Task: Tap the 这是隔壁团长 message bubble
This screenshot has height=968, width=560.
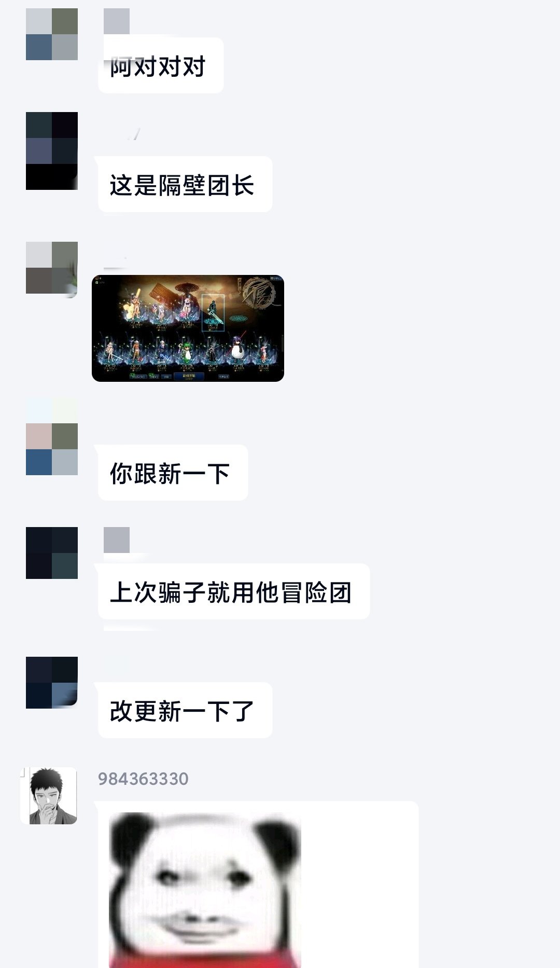Action: [185, 184]
